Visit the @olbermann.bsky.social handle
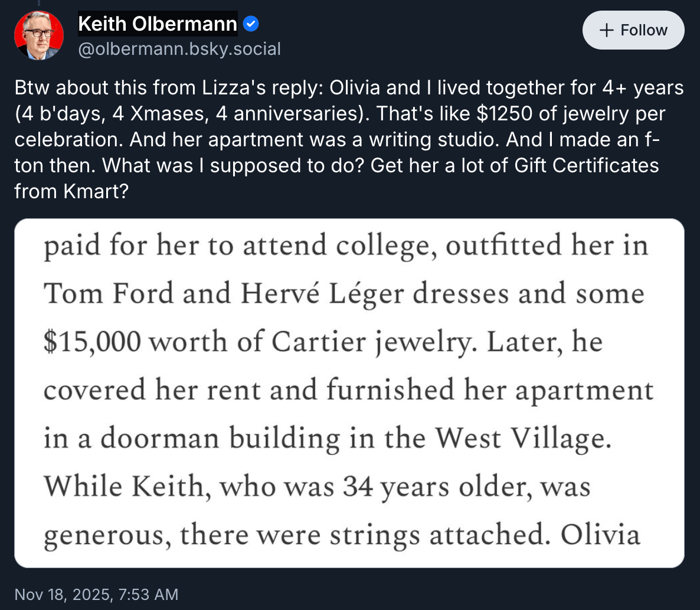 (179, 48)
